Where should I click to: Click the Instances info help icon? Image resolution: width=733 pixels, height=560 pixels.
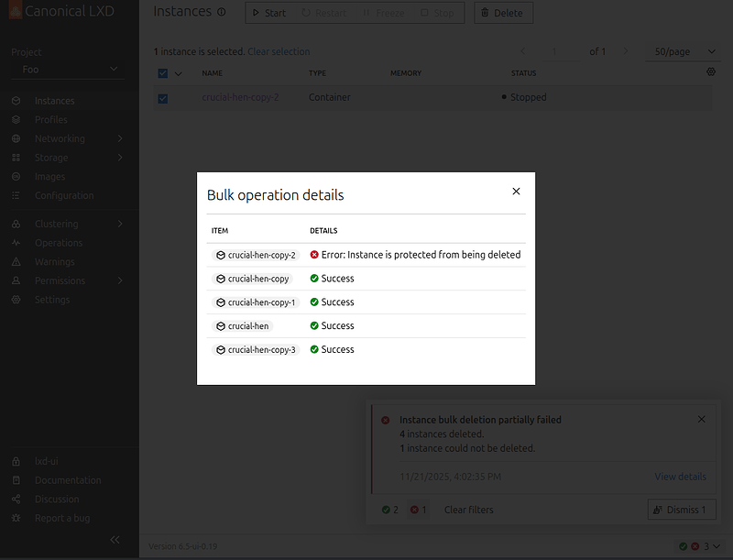point(221,13)
